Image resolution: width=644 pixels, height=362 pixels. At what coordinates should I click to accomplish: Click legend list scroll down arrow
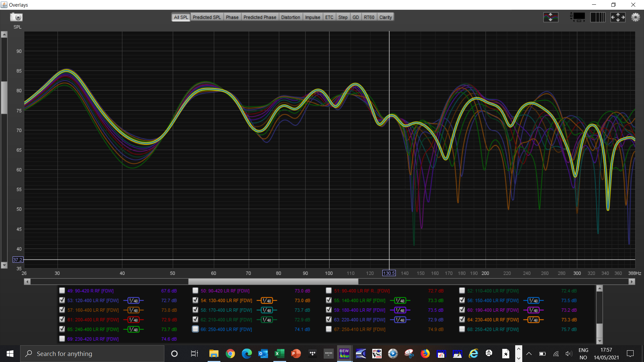click(x=599, y=341)
